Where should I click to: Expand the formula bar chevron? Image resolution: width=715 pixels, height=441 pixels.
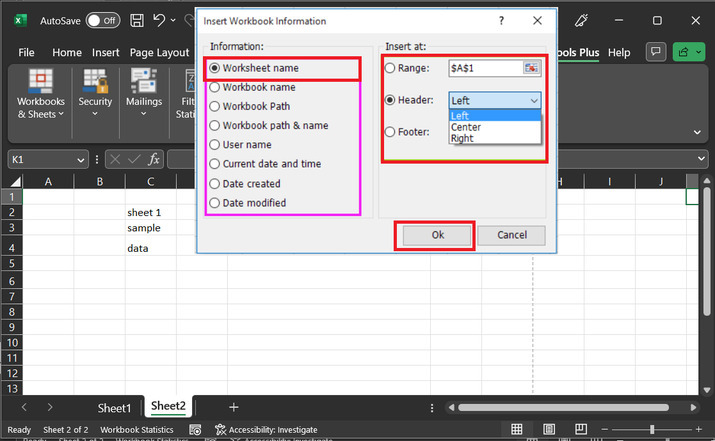click(x=701, y=159)
